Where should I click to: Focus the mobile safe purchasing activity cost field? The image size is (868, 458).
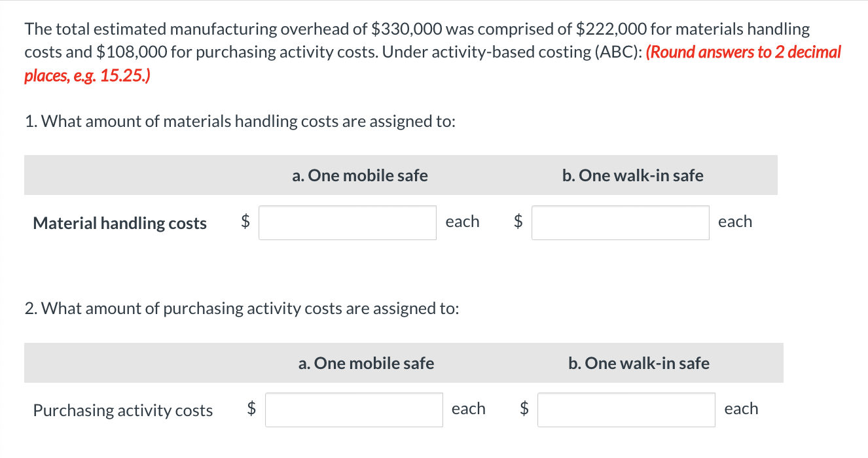pos(354,410)
